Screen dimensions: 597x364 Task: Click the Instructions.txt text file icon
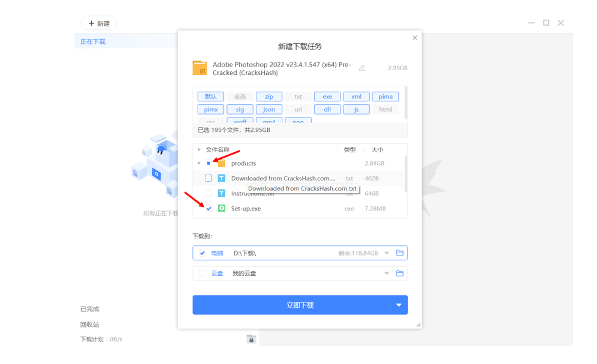pyautogui.click(x=222, y=193)
